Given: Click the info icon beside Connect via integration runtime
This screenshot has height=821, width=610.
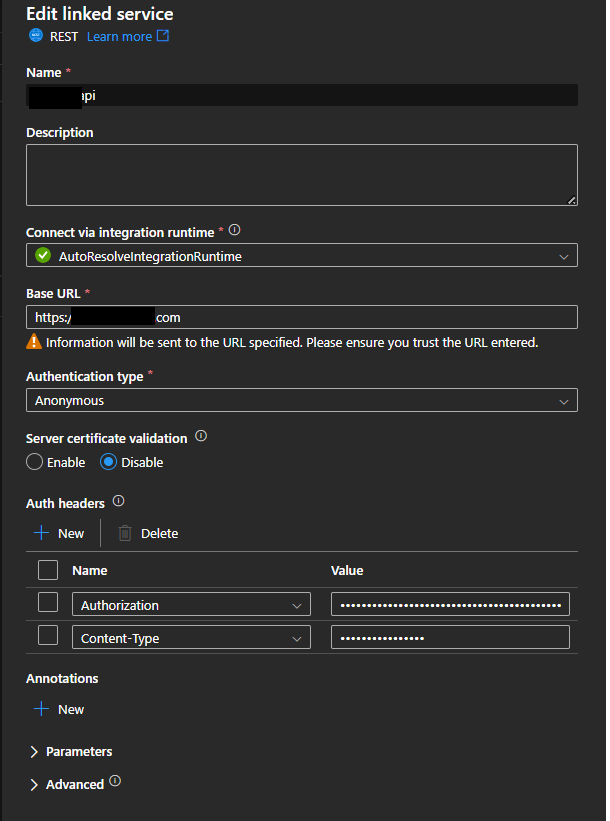Looking at the screenshot, I should click(x=234, y=229).
